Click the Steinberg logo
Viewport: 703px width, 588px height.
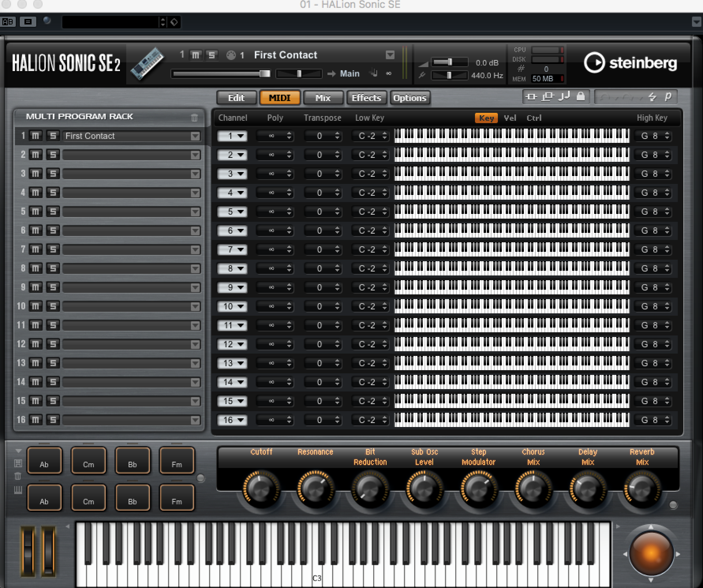pos(630,63)
